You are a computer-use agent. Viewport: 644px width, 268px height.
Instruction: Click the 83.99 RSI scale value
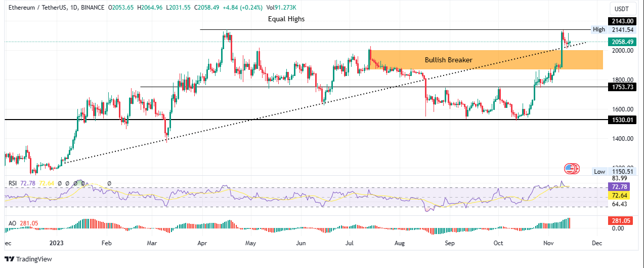point(620,178)
